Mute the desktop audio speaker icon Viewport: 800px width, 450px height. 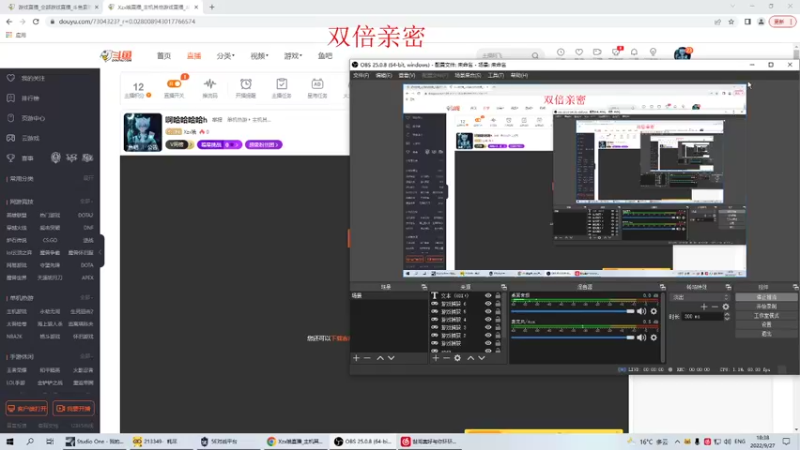[641, 311]
